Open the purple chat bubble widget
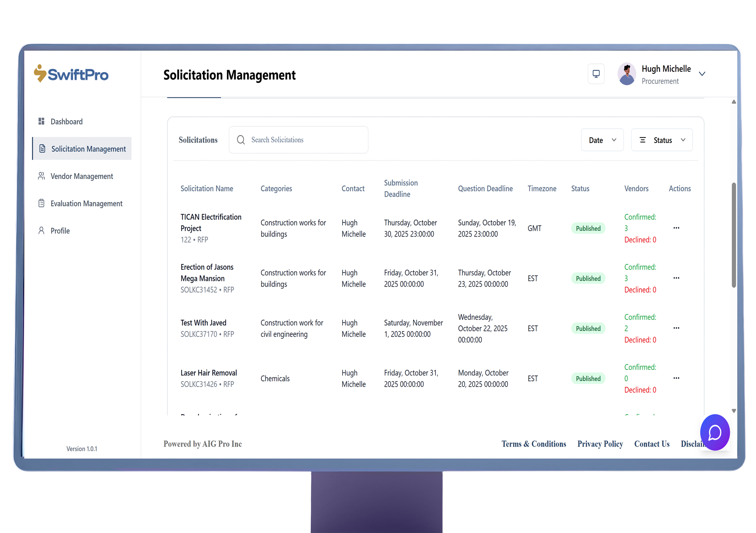The height and width of the screenshot is (533, 756). pos(715,432)
